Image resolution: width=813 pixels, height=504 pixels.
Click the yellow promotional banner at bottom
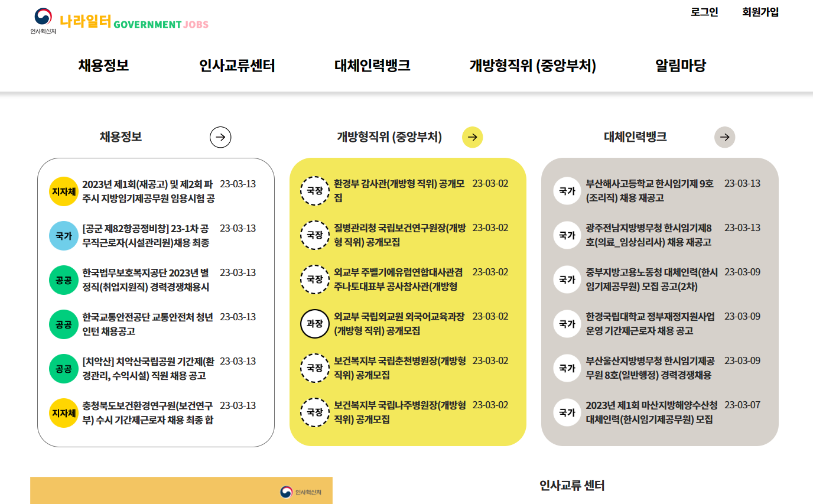(x=181, y=490)
